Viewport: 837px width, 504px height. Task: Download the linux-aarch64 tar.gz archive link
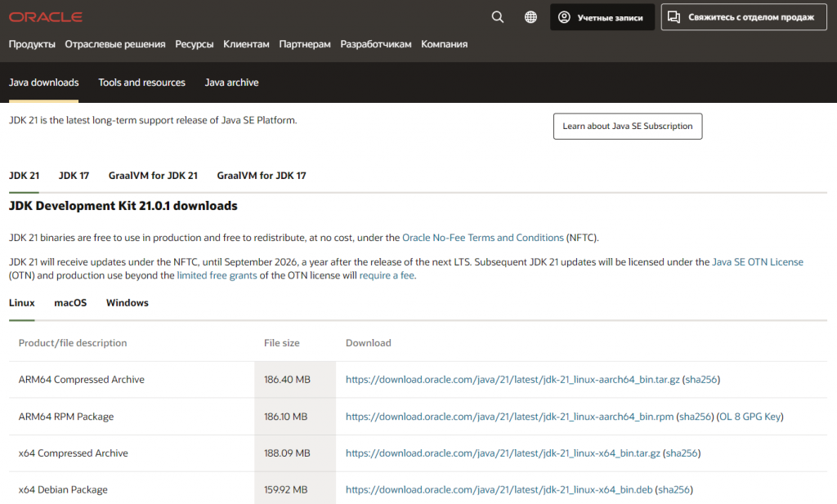(x=512, y=380)
